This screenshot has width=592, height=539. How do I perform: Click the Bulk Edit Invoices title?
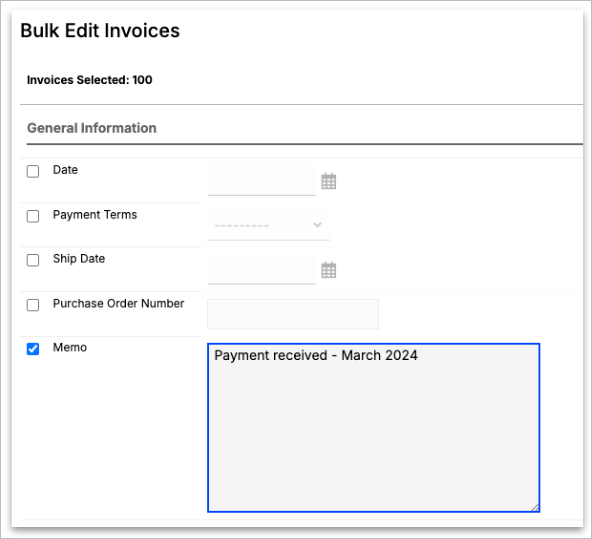pyautogui.click(x=100, y=31)
